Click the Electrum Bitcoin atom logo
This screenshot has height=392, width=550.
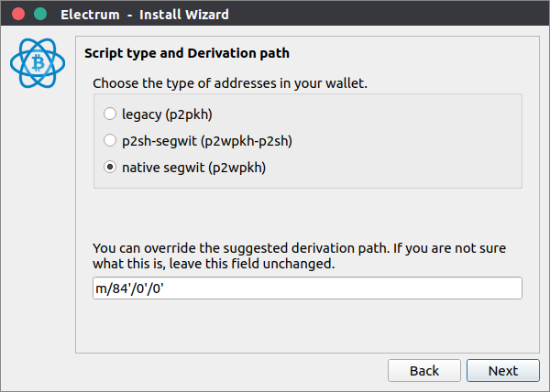click(x=38, y=63)
